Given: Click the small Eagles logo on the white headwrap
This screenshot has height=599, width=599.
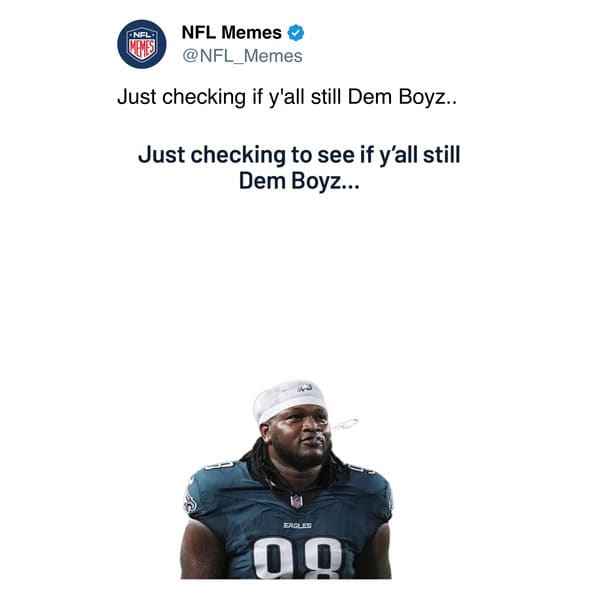Looking at the screenshot, I should point(305,389).
